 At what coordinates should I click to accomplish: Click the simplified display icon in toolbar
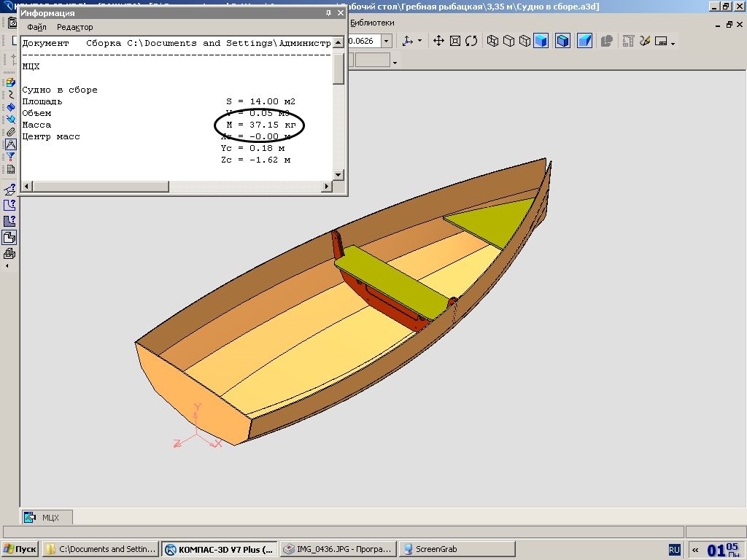coord(606,41)
